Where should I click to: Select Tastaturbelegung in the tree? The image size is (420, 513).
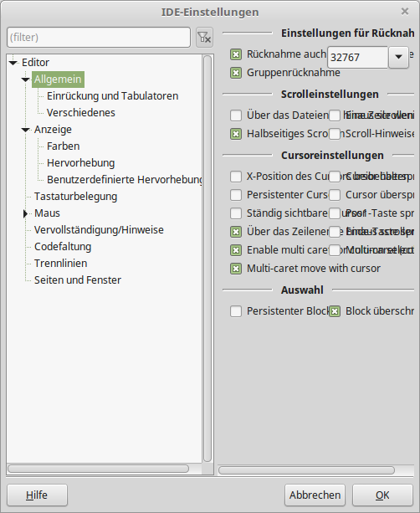75,197
